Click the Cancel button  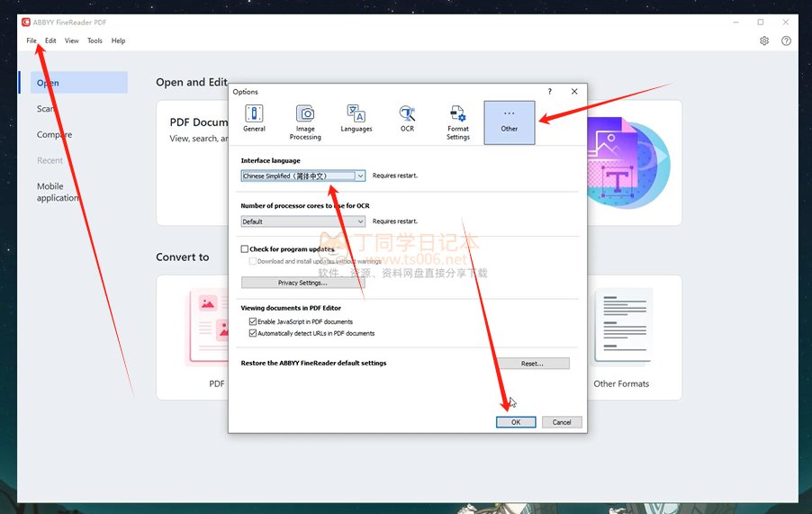click(562, 422)
